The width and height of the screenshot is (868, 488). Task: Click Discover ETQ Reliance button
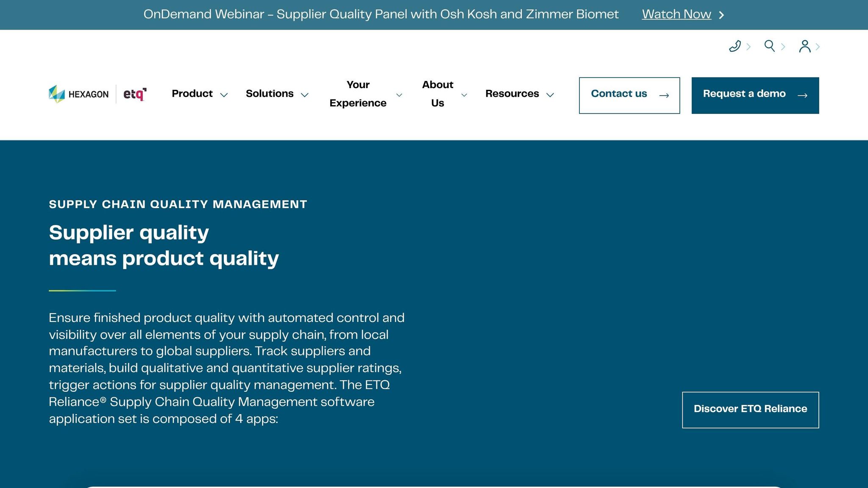click(750, 410)
